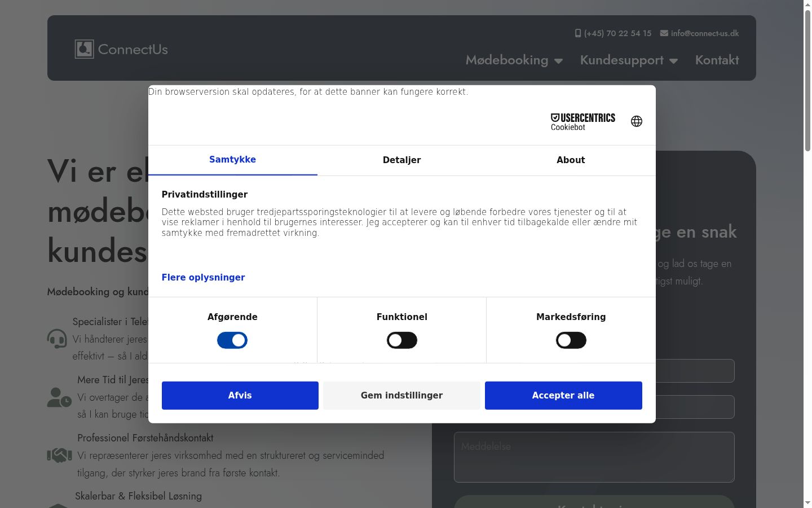Click the handshake icon for Professionel Førstehåndskontakt
Screen dimensions: 812x508
click(59, 455)
